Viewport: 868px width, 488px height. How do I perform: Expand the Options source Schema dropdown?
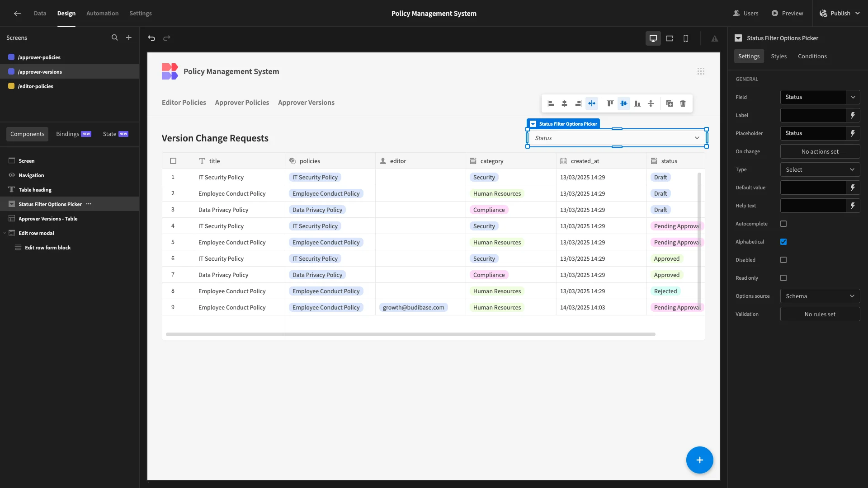(x=820, y=296)
